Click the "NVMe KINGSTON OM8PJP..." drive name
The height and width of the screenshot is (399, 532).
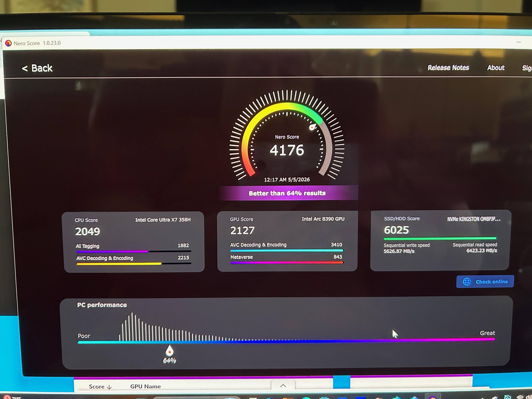pos(474,219)
